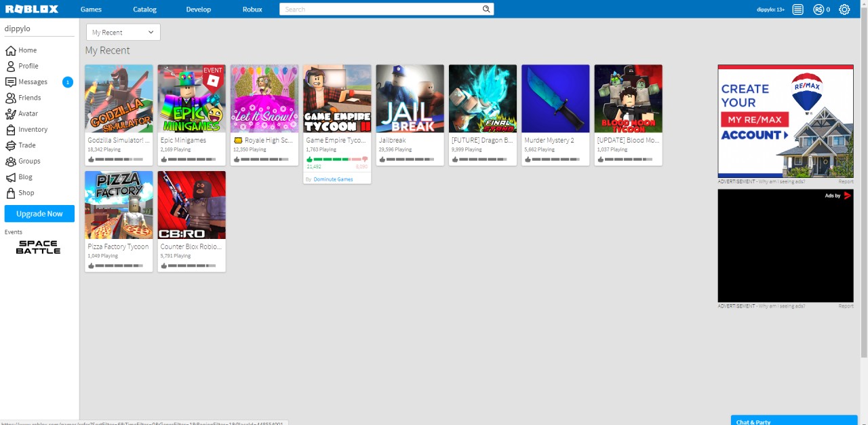Click the Murder Mystery 2 title text
The image size is (868, 425).
tap(549, 141)
